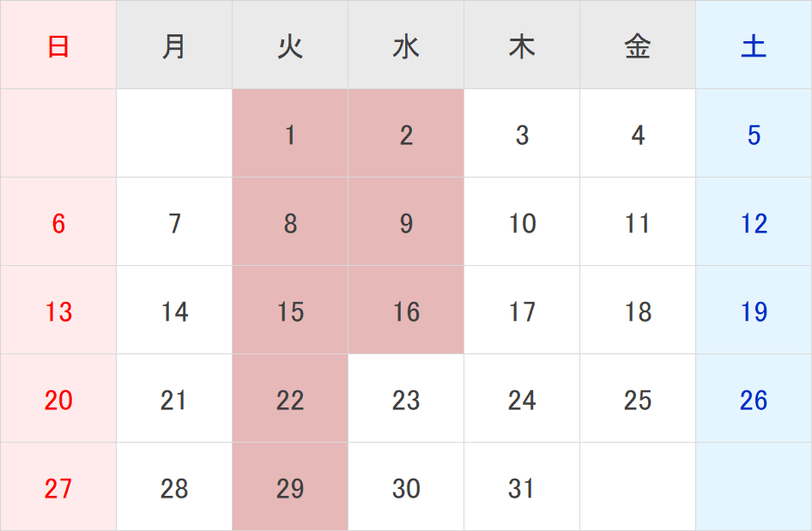Click the 土 Saturday column header

(754, 45)
